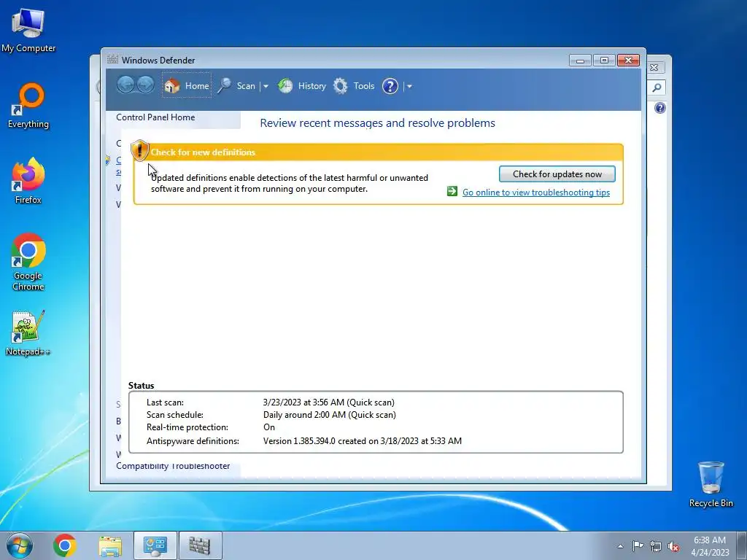Maximize the Windows Defender window
The height and width of the screenshot is (560, 747).
(x=604, y=61)
